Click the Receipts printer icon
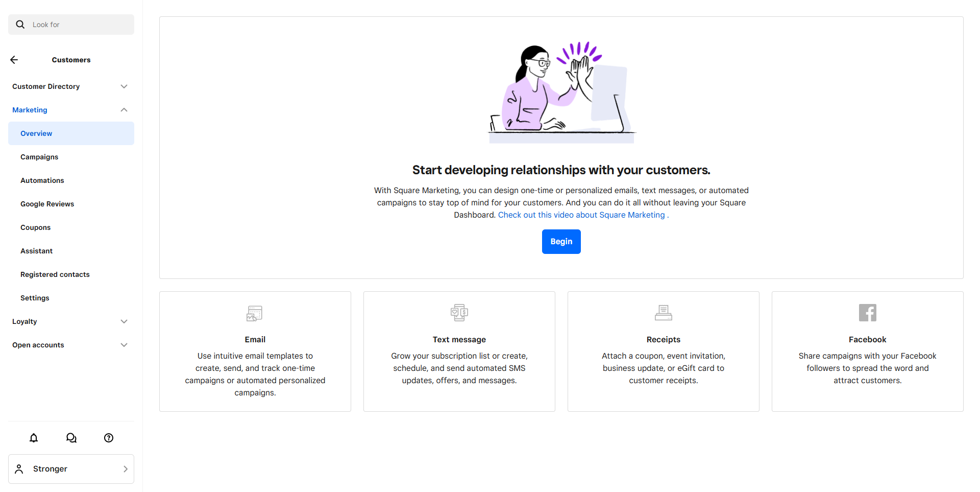 click(x=664, y=313)
